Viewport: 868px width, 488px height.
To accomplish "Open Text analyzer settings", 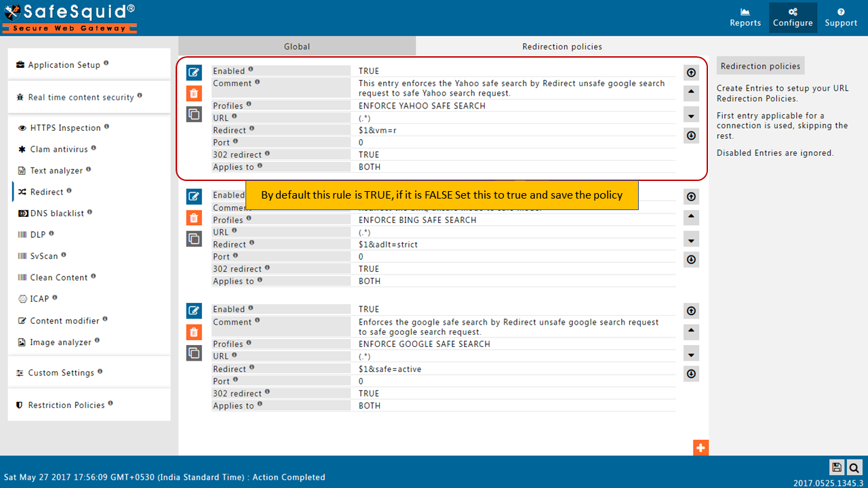I will click(x=56, y=171).
